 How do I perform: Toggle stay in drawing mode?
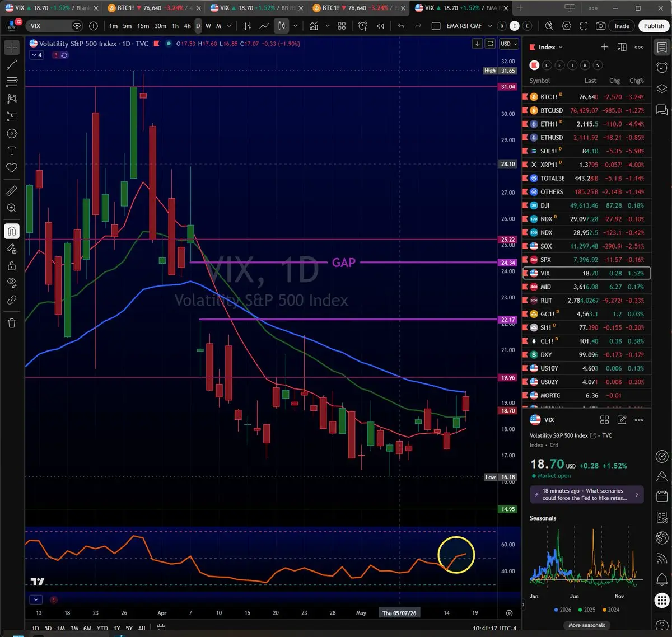click(12, 248)
